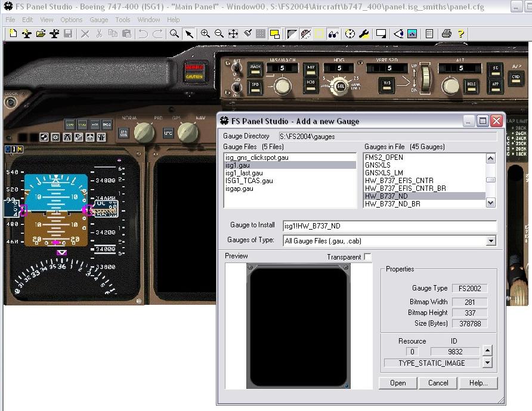
Task: Click the gauges list scrollbar thumb
Action: pyautogui.click(x=490, y=180)
